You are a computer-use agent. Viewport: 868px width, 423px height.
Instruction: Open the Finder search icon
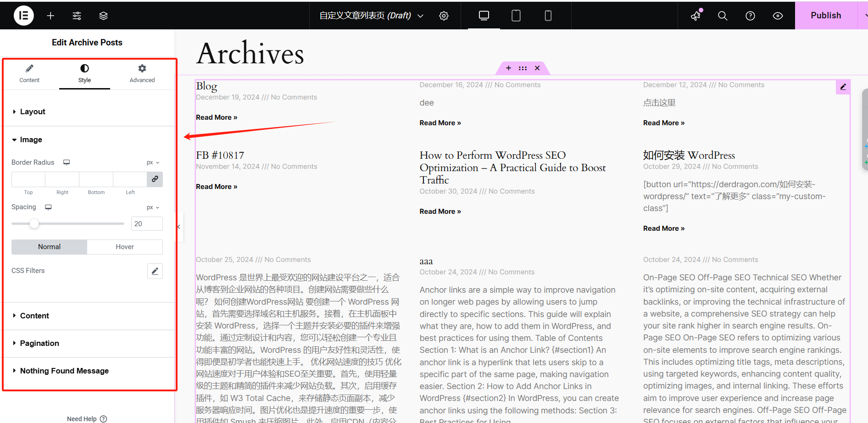coord(723,15)
